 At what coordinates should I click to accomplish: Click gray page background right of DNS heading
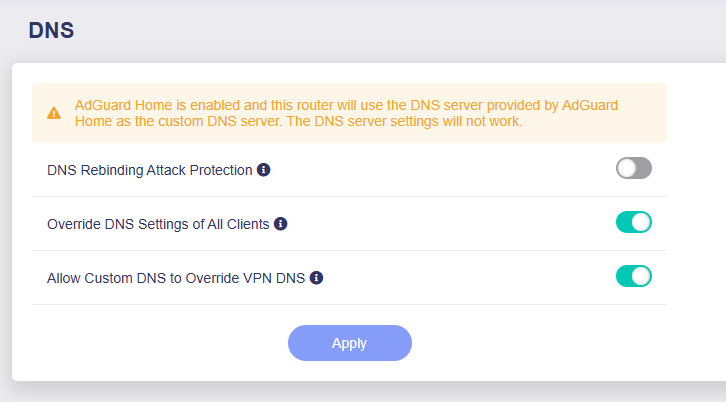coord(400,30)
